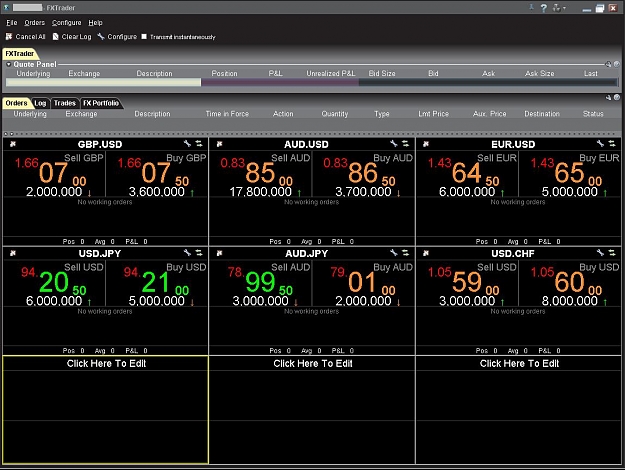Click Buy USD price in USD.CHF
Viewport: 625px width, 470px height.
click(570, 283)
